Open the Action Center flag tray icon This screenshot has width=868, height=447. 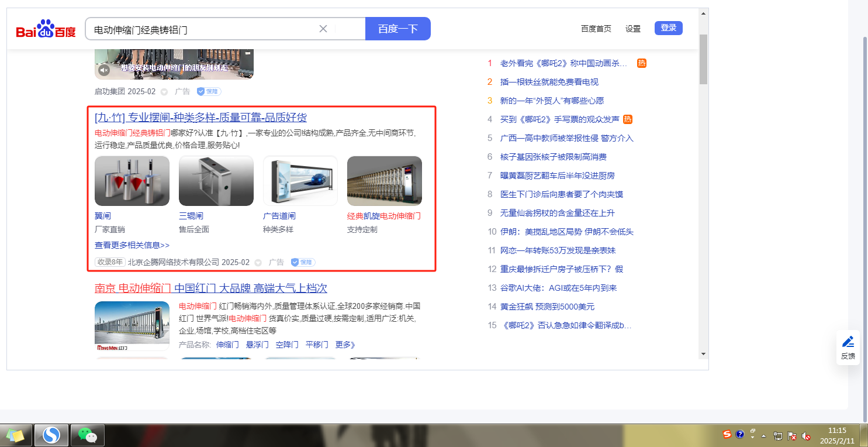tap(792, 436)
